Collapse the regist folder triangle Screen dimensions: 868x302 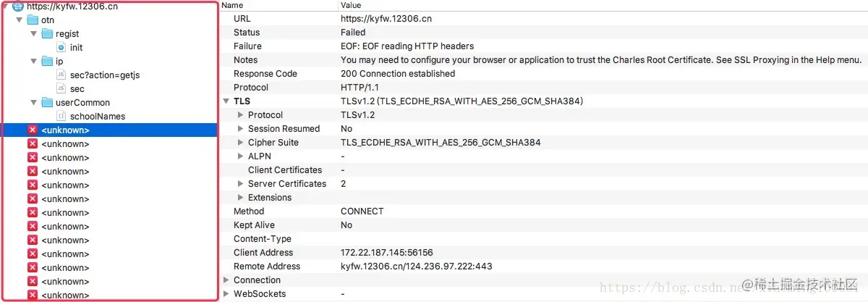(x=34, y=33)
